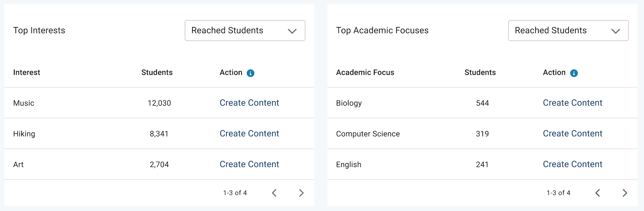Go to previous page of Top Interests
The height and width of the screenshot is (211, 644).
[x=274, y=193]
